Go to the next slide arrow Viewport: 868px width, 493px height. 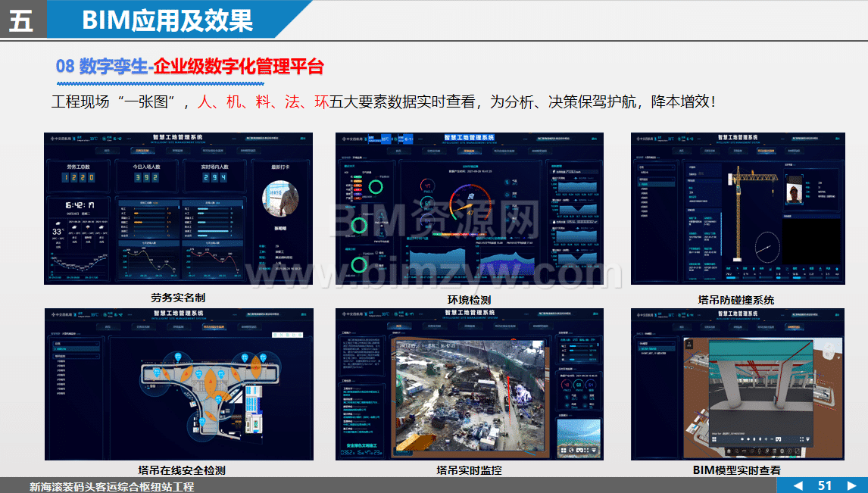coord(852,485)
